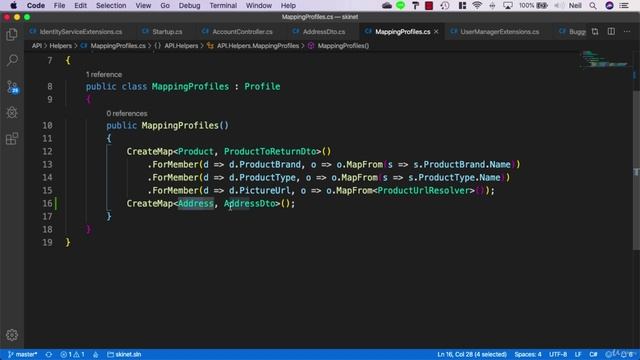Image resolution: width=640 pixels, height=360 pixels.
Task: Open errors and warnings status item
Action: click(72, 354)
